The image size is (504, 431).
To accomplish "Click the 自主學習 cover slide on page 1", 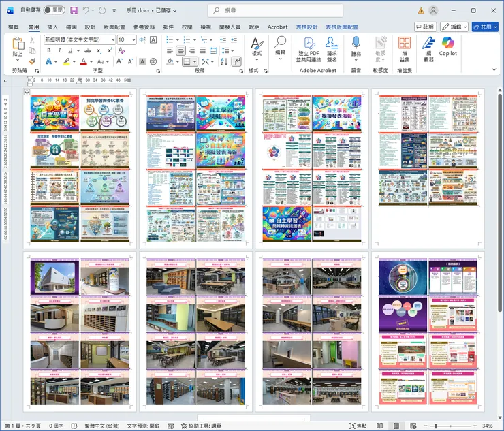I will click(x=54, y=114).
